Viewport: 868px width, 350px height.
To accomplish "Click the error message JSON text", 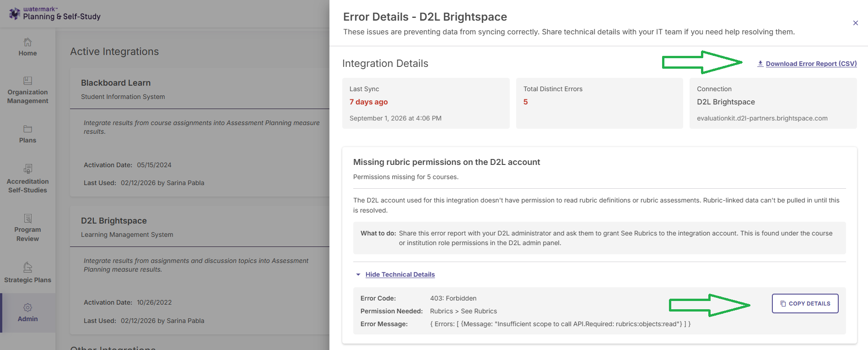I will (x=560, y=324).
